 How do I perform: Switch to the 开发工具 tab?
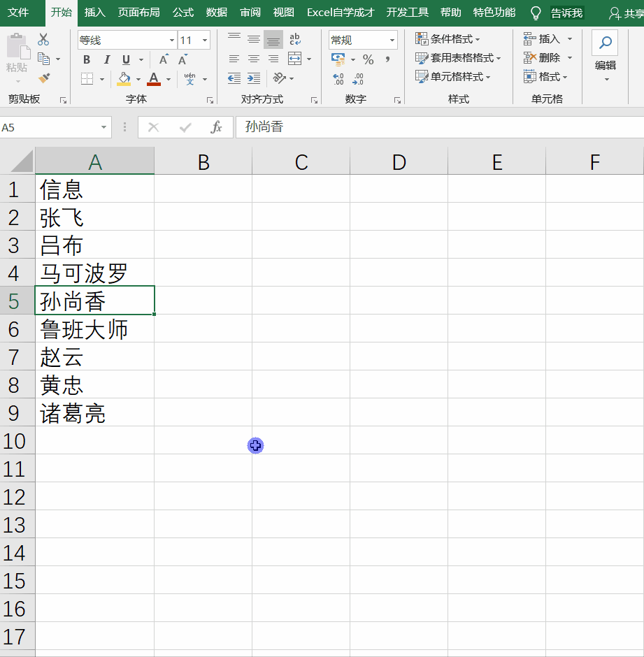pos(407,13)
